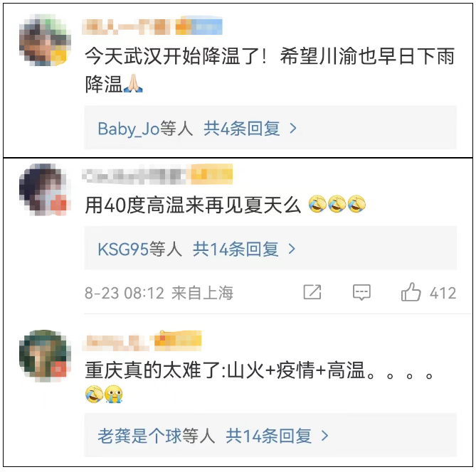Click blurred username of the top commenter

tap(129, 26)
